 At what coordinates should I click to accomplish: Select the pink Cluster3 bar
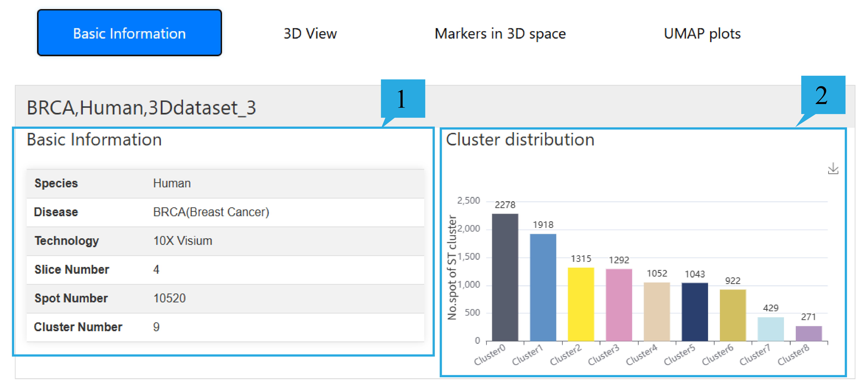point(619,305)
